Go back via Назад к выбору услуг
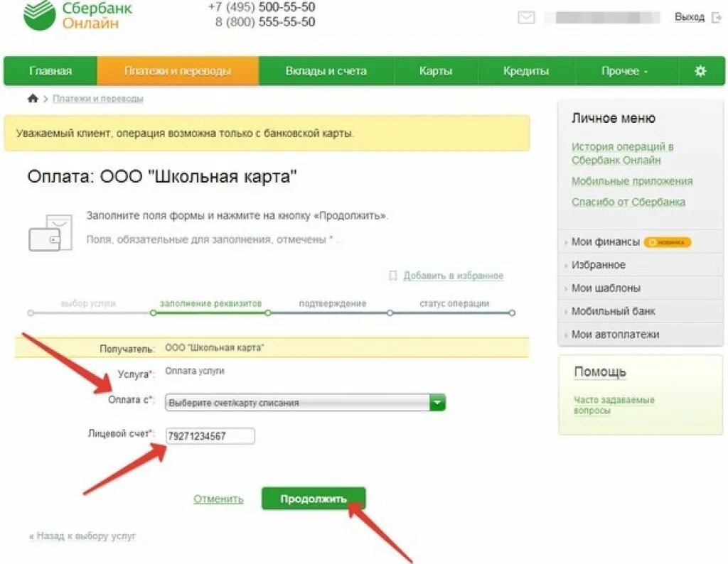The image size is (728, 564). tap(82, 536)
